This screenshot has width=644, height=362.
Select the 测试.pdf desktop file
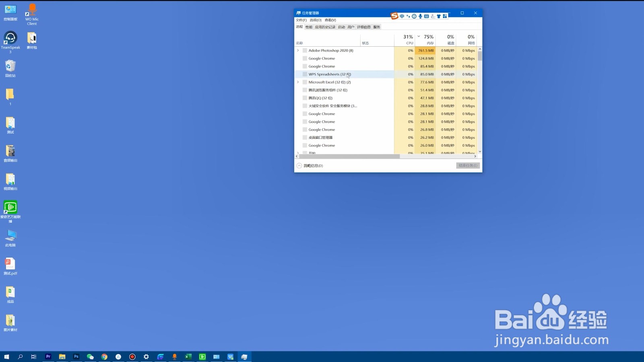click(10, 266)
